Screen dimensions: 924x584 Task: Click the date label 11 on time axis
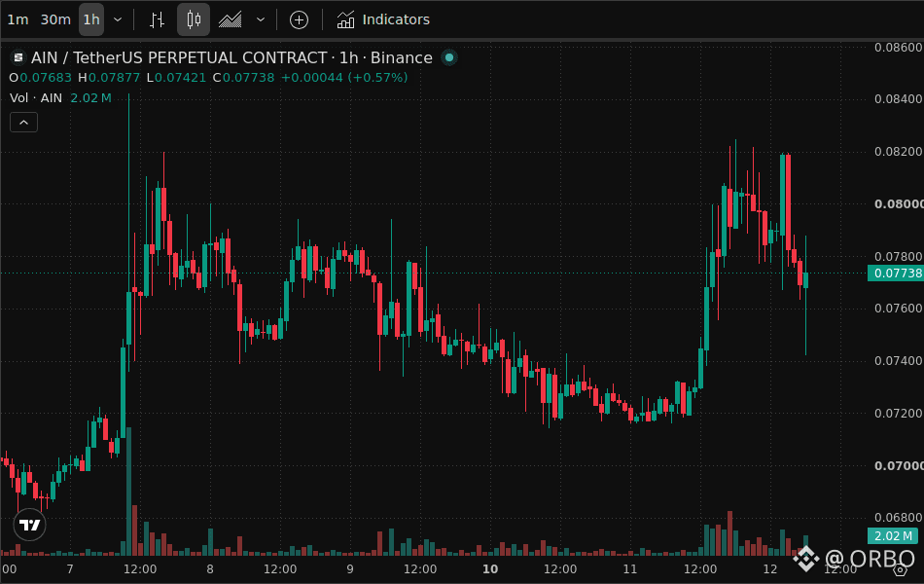(x=630, y=569)
